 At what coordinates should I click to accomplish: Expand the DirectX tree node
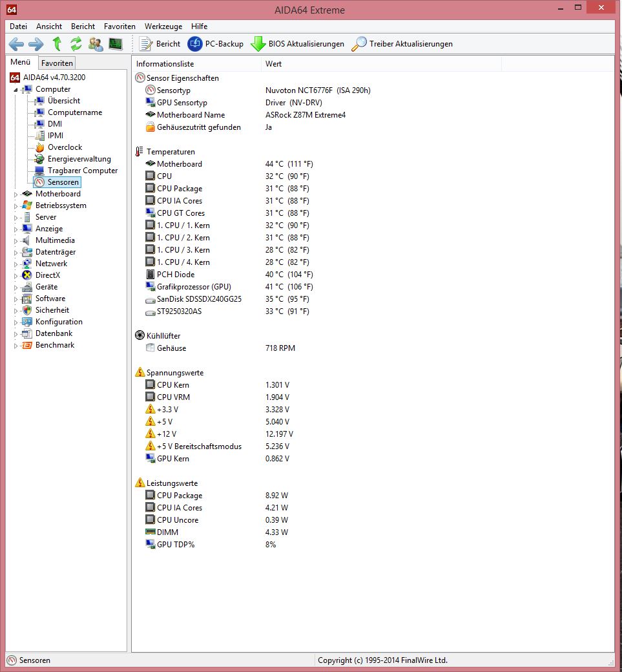click(16, 275)
